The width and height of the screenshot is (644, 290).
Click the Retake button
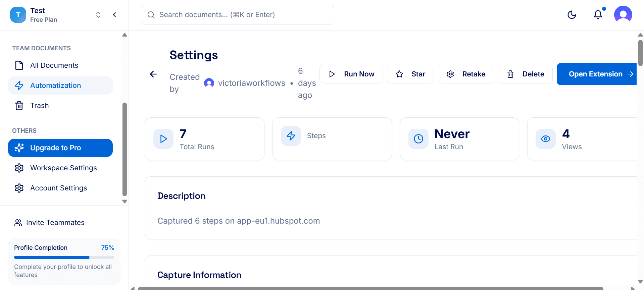[466, 74]
